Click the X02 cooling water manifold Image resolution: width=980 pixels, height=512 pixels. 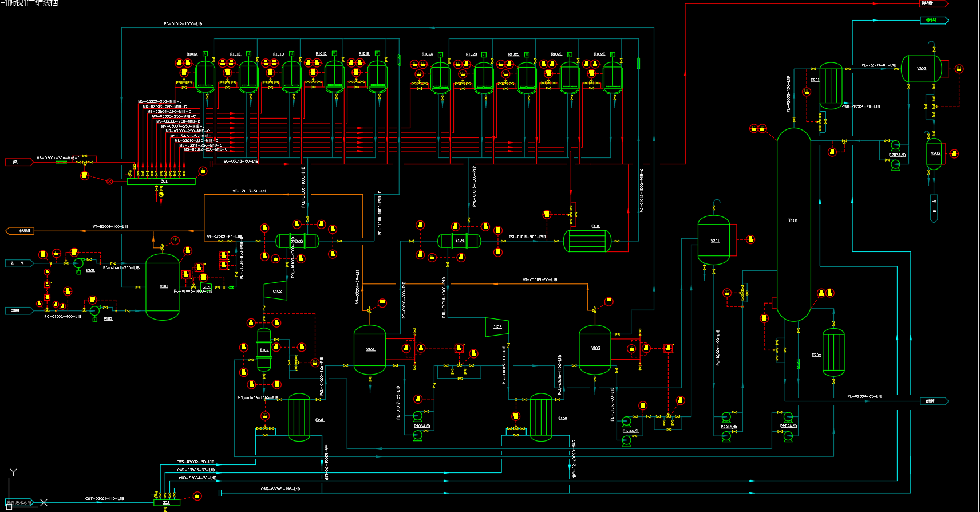[167, 503]
